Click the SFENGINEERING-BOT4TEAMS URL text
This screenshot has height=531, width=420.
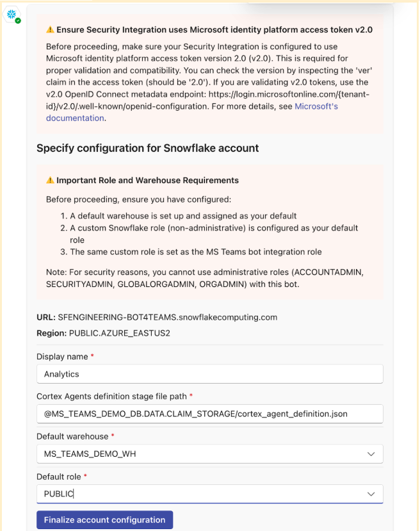[168, 317]
